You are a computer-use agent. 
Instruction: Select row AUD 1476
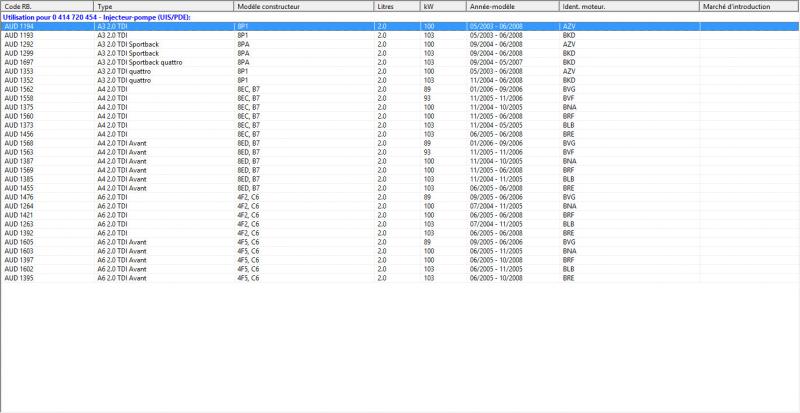[400, 197]
